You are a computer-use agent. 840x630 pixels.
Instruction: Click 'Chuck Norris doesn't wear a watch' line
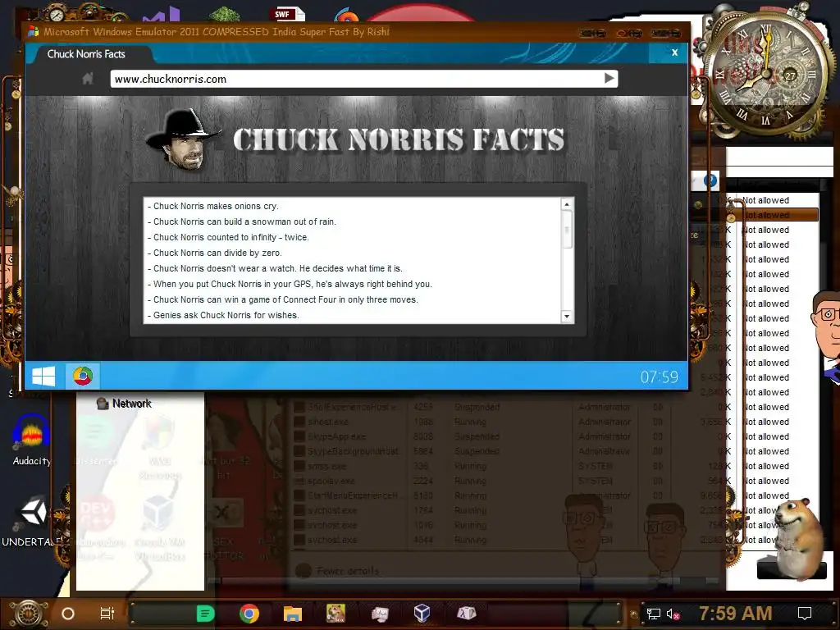point(275,268)
